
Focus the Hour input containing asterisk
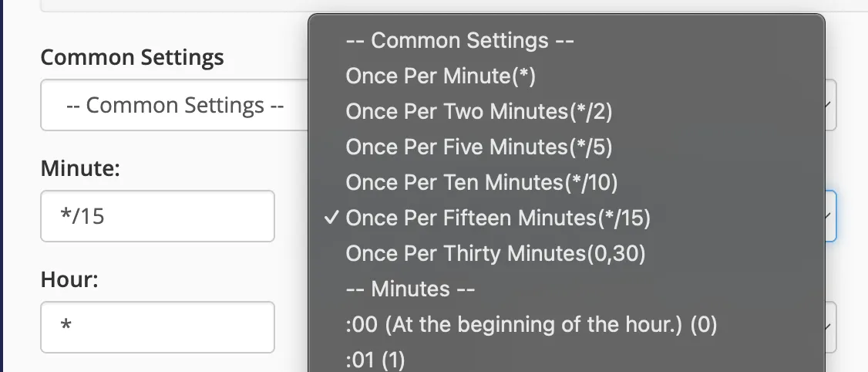coord(157,327)
